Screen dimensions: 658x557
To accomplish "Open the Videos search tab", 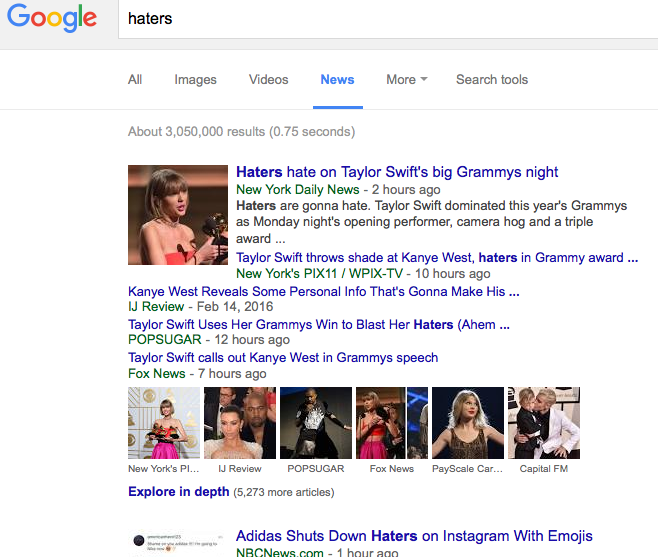I will pos(268,80).
